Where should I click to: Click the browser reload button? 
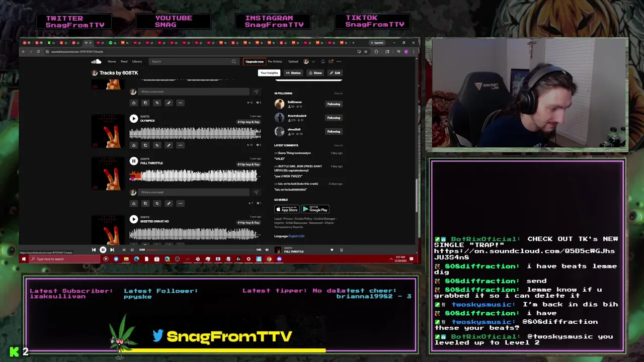click(38, 51)
